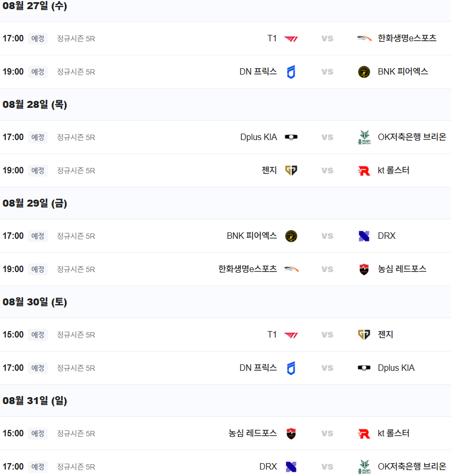This screenshot has height=476, width=451.
Task: Click BNK 피어엑스 logo in Aug 27 match
Action: pyautogui.click(x=364, y=72)
